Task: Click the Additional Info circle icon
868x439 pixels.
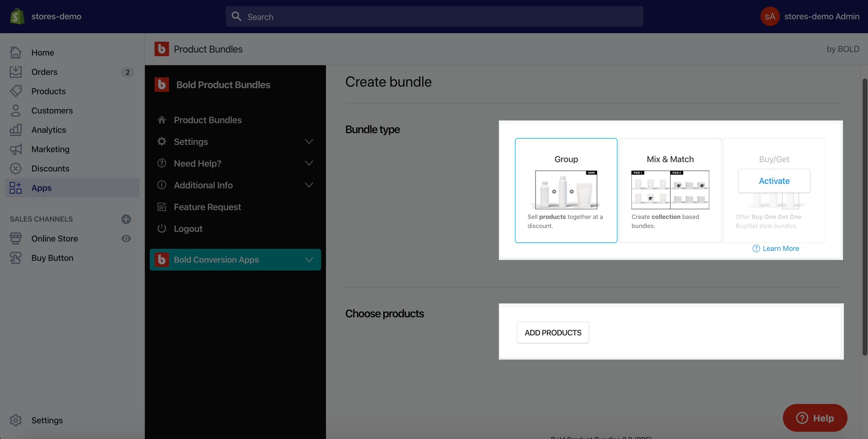Action: (162, 185)
